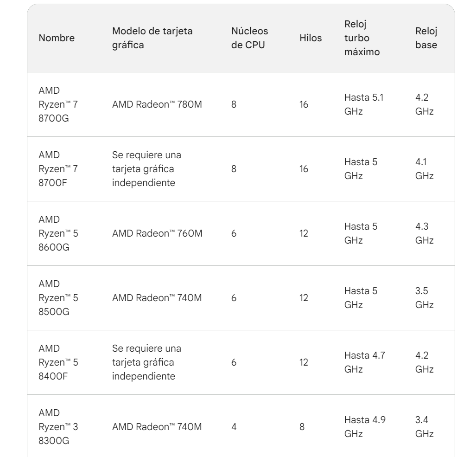Click the Reloj base column header
This screenshot has height=457, width=476.
(x=426, y=38)
